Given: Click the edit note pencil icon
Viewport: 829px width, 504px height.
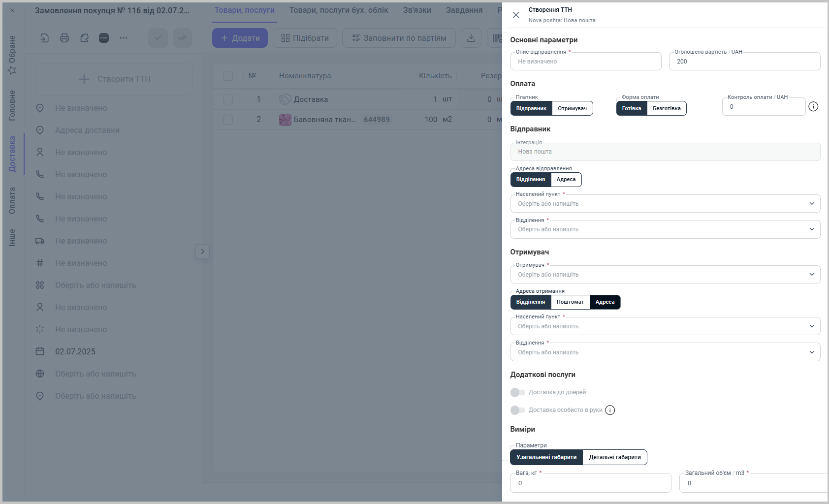Looking at the screenshot, I should 84,38.
